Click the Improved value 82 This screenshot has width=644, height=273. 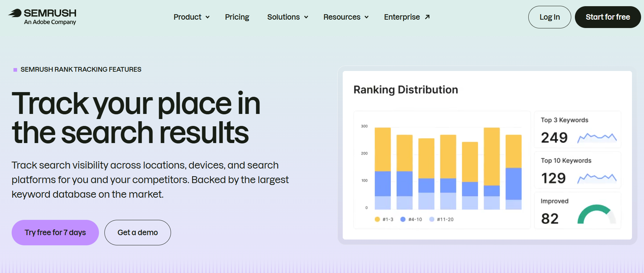pyautogui.click(x=550, y=218)
